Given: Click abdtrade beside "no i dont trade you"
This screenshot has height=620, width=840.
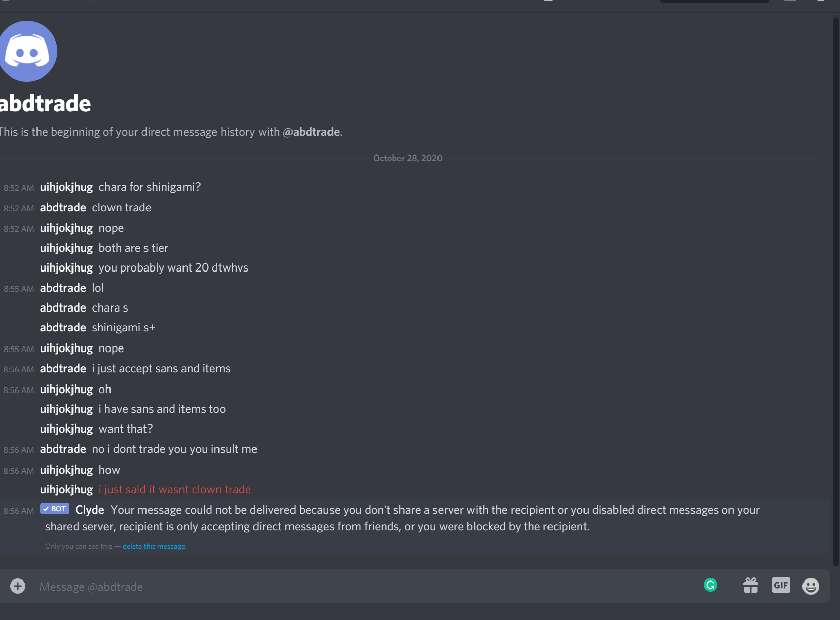Looking at the screenshot, I should (x=63, y=449).
